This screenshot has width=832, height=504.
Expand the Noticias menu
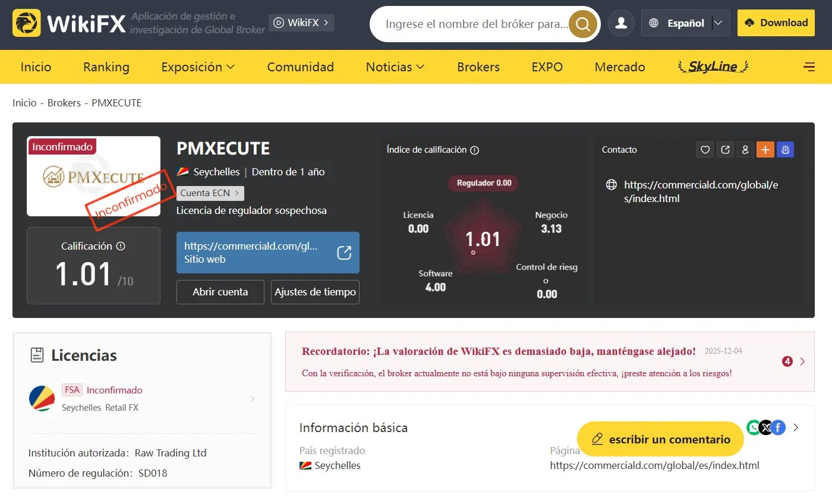click(395, 67)
